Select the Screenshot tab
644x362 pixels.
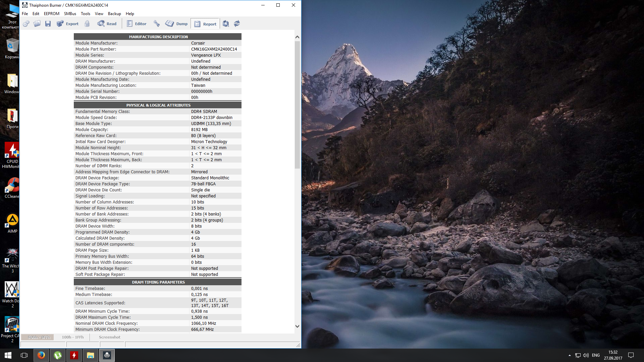point(109,337)
